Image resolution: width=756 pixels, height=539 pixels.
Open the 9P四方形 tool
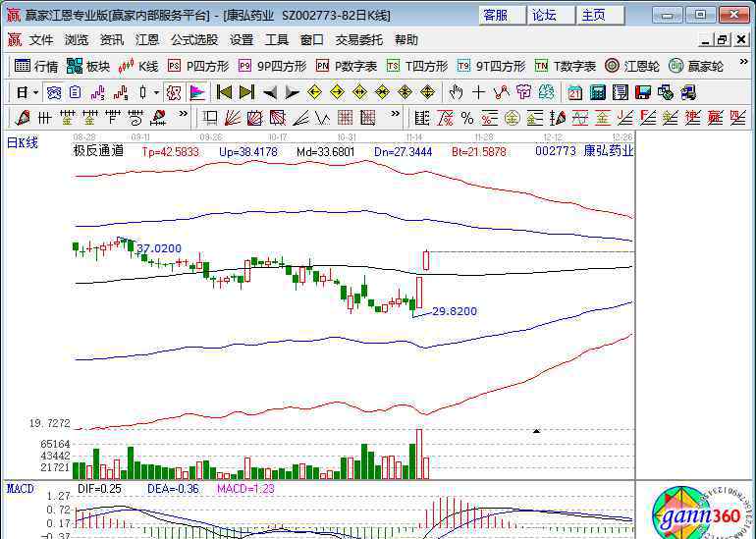coord(272,66)
